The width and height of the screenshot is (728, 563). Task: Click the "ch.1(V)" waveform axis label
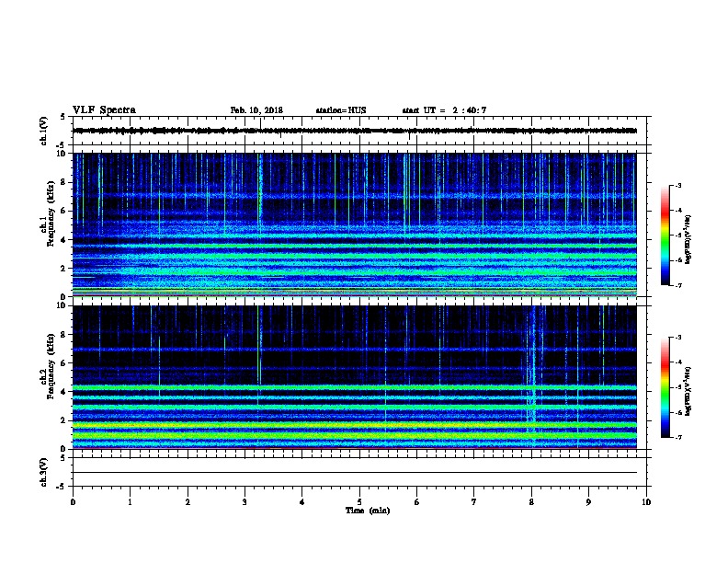coord(44,131)
